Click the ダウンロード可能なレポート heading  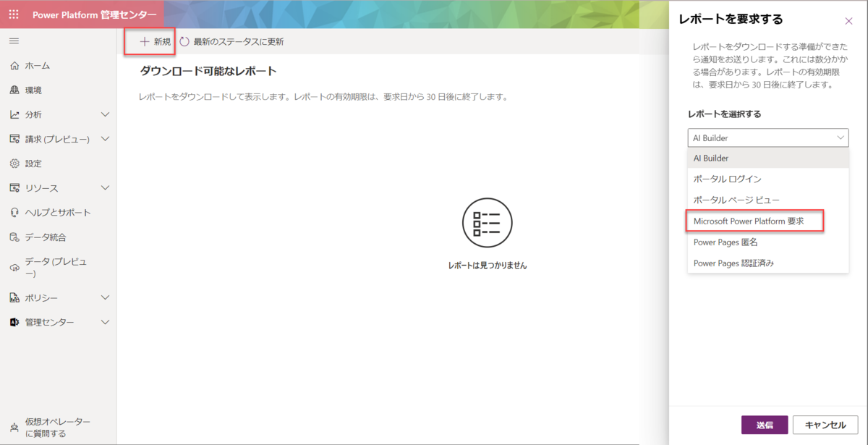click(x=208, y=71)
